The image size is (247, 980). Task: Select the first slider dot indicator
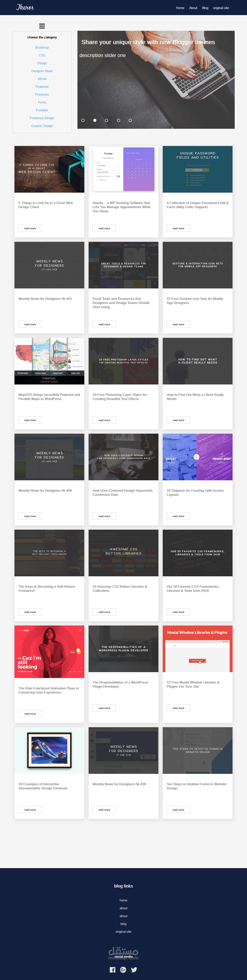coord(83,120)
